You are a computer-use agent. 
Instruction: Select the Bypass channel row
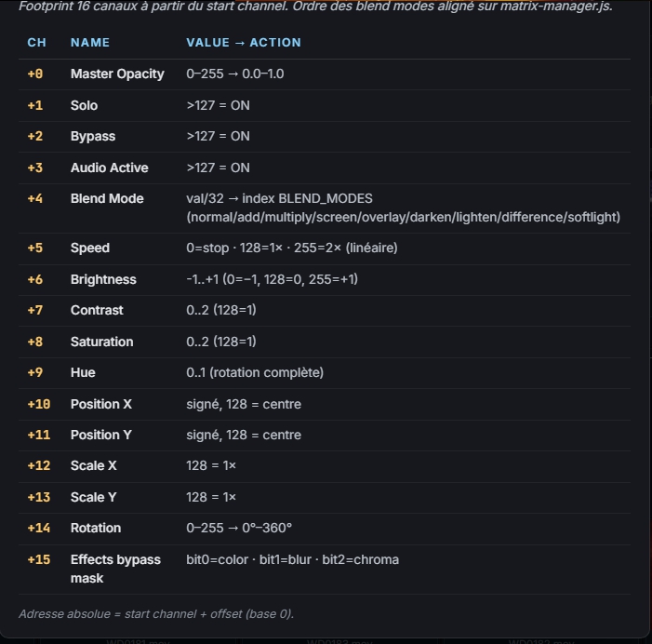click(x=325, y=137)
